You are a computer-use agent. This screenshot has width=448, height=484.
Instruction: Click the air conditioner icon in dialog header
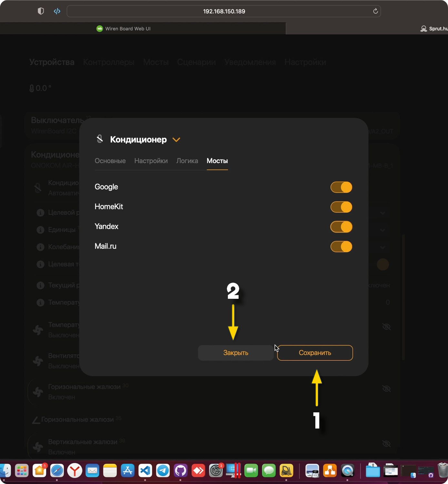point(100,139)
